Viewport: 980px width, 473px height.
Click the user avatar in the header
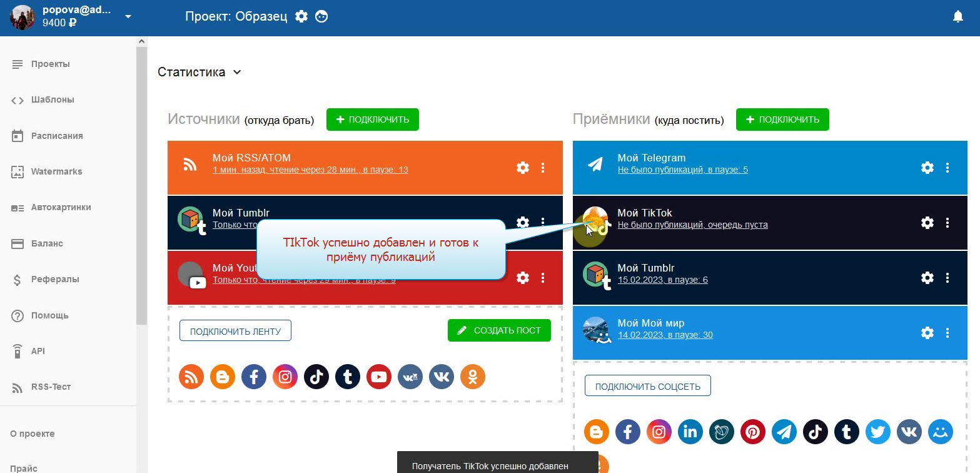pyautogui.click(x=23, y=18)
